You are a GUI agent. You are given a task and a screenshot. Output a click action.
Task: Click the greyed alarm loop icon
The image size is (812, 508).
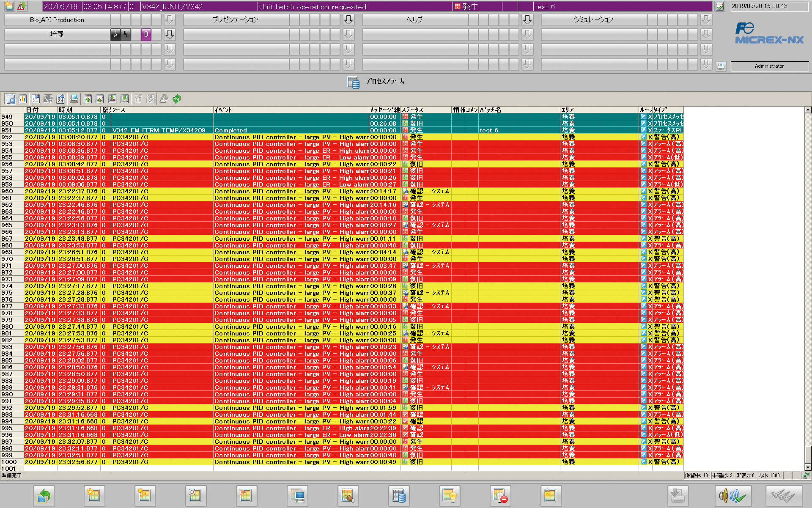click(164, 99)
